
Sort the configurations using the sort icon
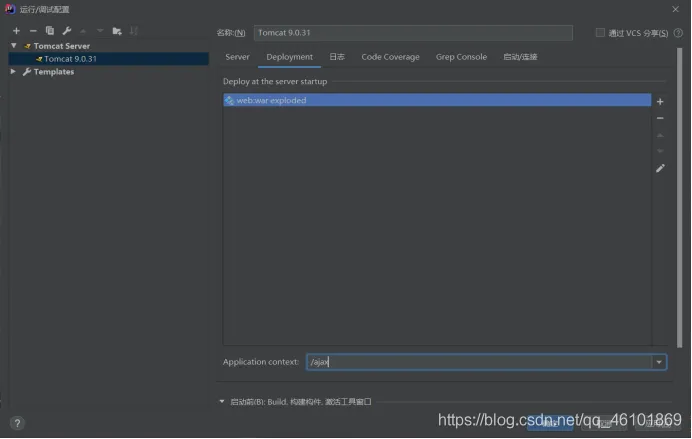pyautogui.click(x=134, y=30)
